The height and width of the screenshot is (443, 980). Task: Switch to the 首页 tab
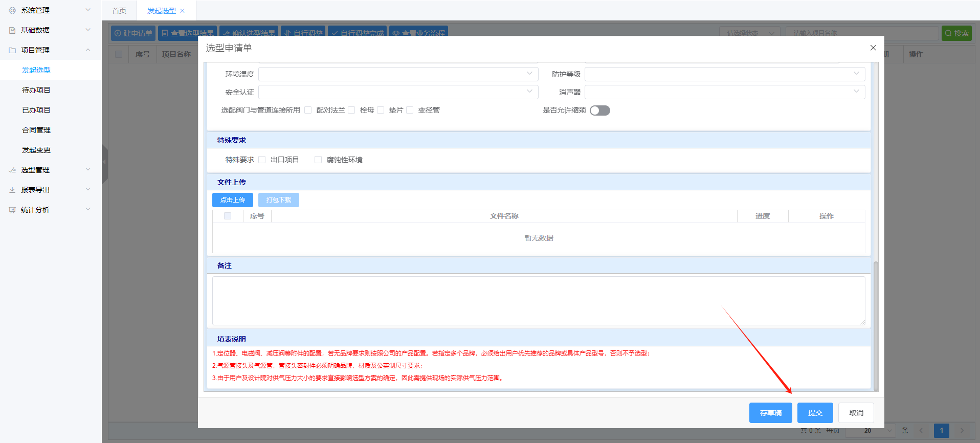[119, 11]
